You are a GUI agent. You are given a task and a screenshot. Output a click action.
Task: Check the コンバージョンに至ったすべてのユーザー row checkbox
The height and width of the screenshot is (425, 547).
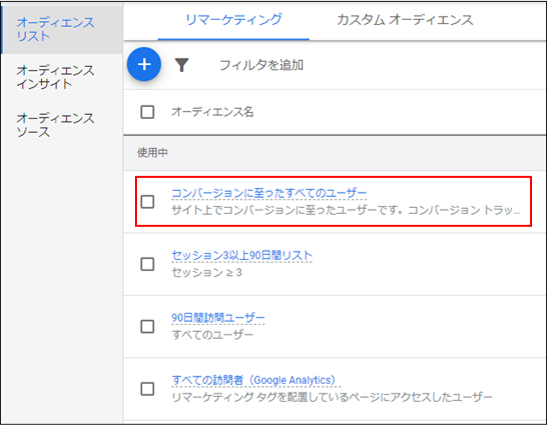pyautogui.click(x=147, y=201)
